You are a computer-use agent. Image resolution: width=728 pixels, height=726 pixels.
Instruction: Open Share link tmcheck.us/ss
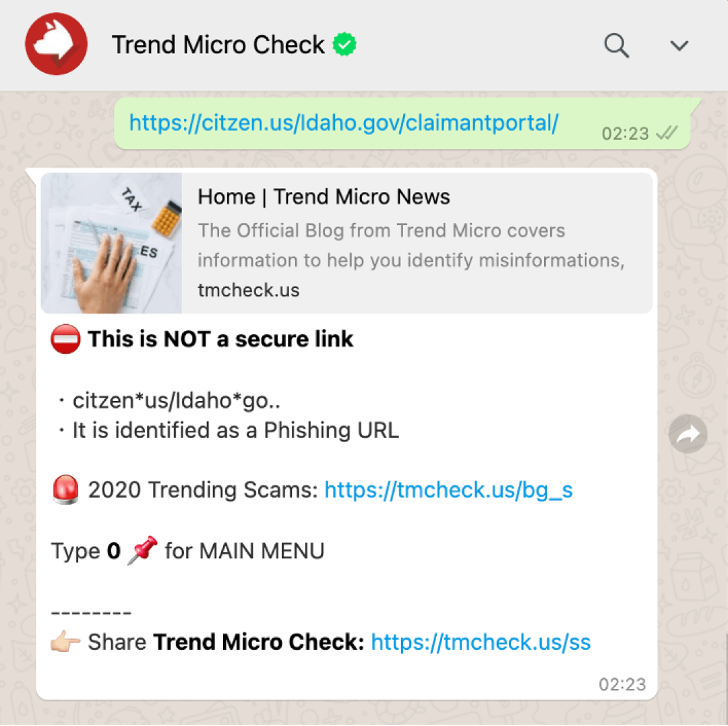pyautogui.click(x=481, y=642)
